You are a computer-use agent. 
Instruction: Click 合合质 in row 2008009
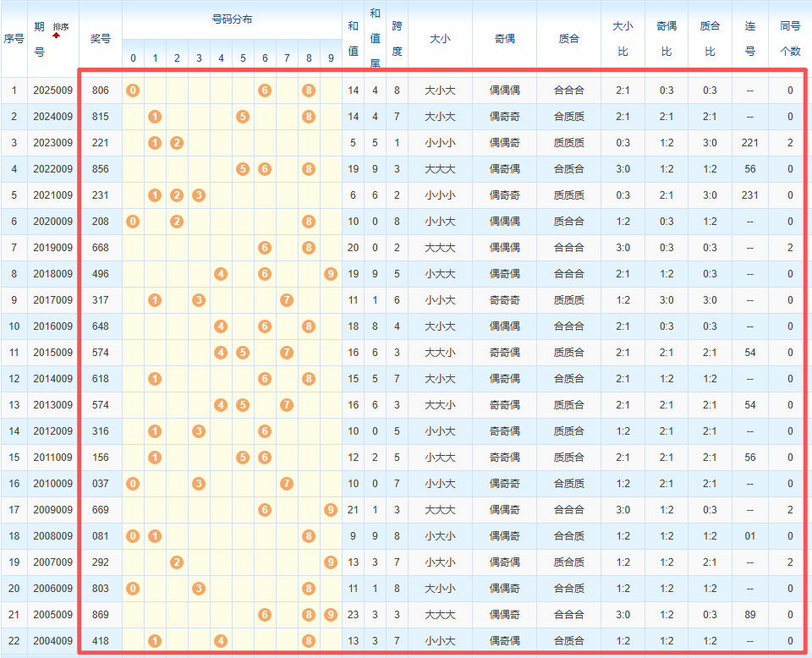click(568, 536)
